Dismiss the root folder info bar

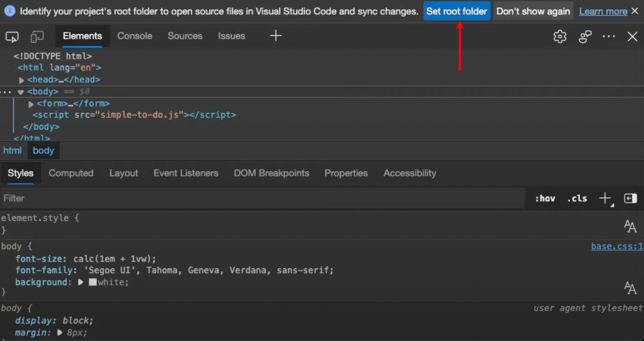[635, 11]
